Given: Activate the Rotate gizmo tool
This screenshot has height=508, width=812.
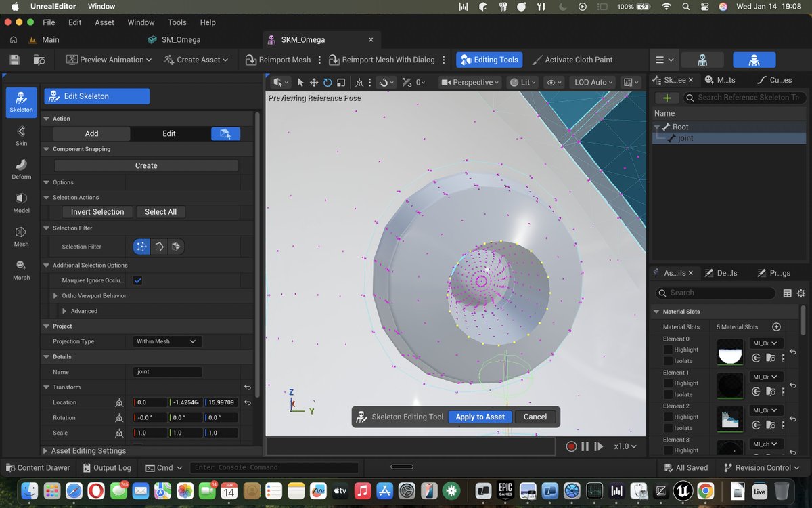Looking at the screenshot, I should (x=328, y=82).
